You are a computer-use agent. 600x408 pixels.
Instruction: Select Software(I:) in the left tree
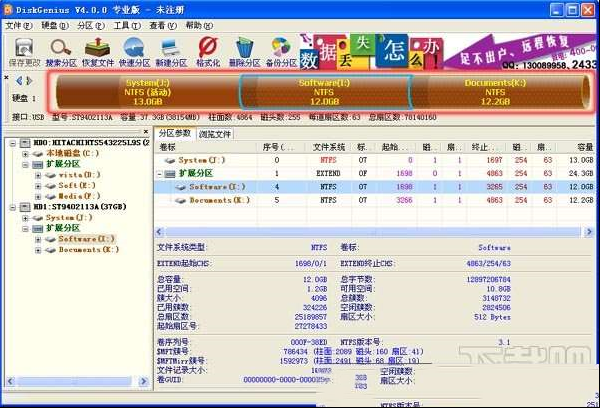pos(86,239)
